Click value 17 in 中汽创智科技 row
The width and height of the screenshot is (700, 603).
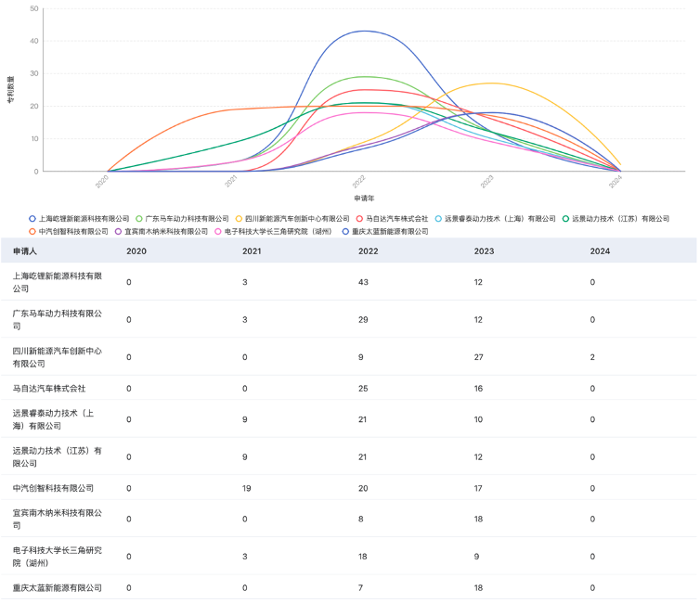click(478, 488)
